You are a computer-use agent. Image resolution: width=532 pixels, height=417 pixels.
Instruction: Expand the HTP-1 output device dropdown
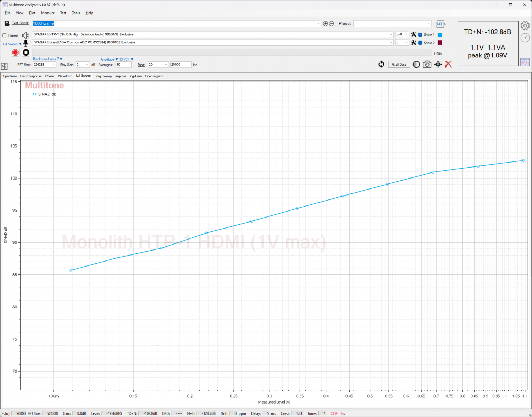coord(391,34)
